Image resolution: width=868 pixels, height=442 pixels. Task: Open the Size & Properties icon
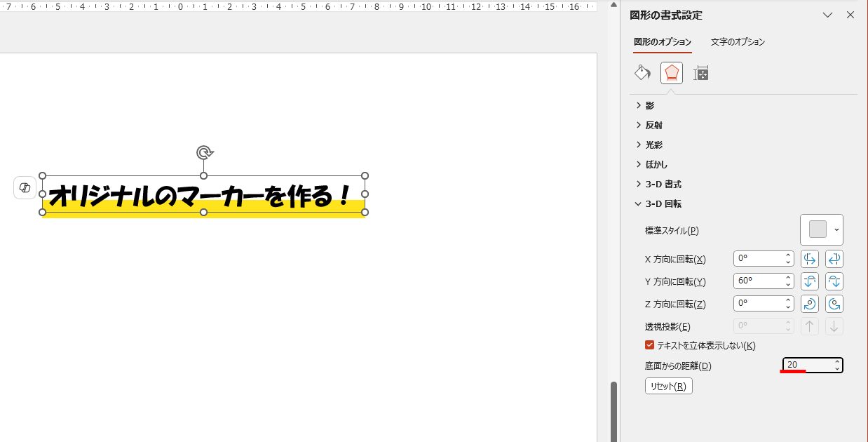click(701, 73)
